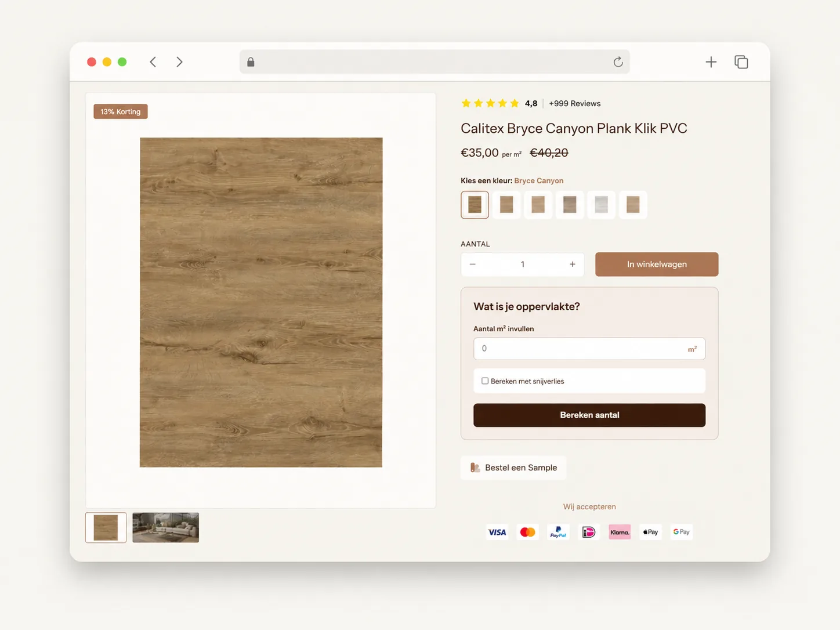The image size is (840, 630).
Task: Select the fourth color swatch
Action: click(x=570, y=205)
